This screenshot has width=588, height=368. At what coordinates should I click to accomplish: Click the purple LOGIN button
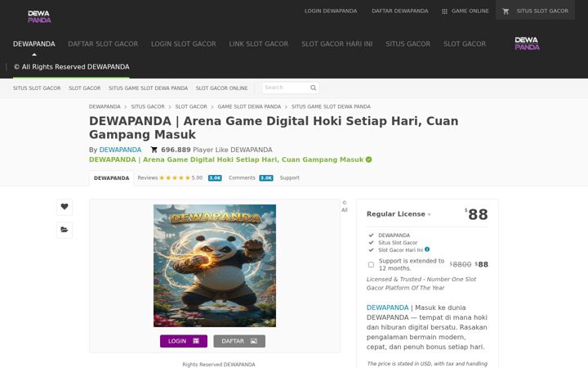[x=184, y=341]
